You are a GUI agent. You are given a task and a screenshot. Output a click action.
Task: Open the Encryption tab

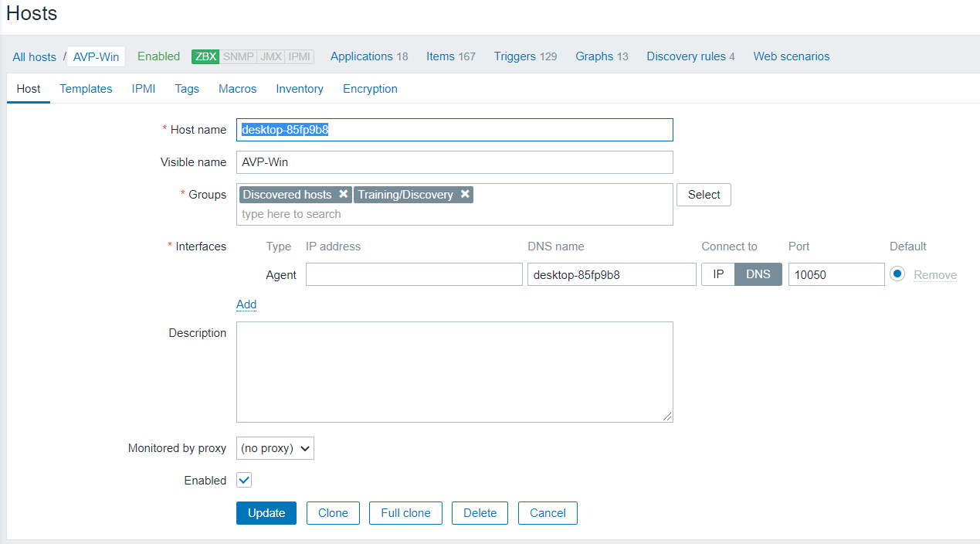(x=370, y=89)
